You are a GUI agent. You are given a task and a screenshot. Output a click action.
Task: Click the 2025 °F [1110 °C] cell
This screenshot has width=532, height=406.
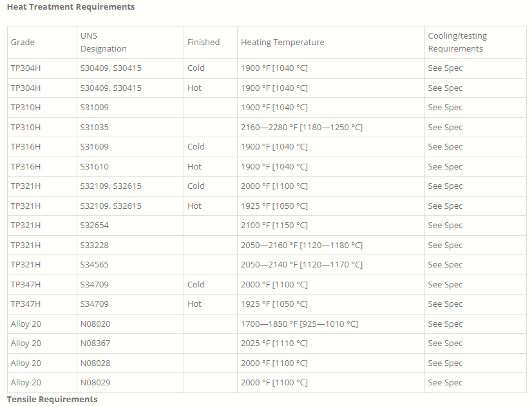point(274,343)
